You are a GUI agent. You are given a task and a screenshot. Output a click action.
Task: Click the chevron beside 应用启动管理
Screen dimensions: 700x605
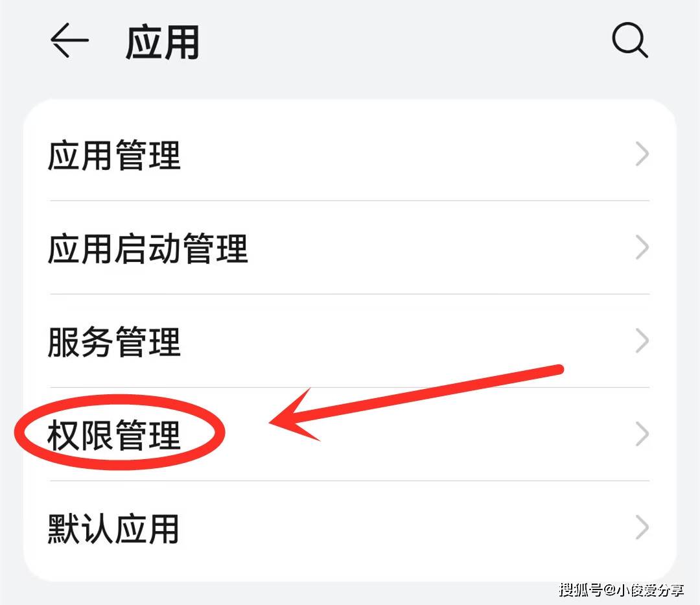[x=642, y=248]
